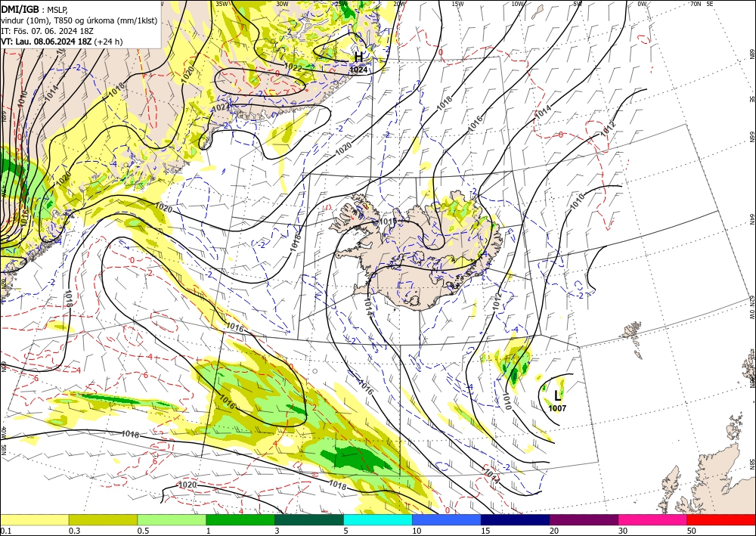The width and height of the screenshot is (756, 536).
Task: Select the 1024 pressure value below H
Action: click(x=358, y=70)
